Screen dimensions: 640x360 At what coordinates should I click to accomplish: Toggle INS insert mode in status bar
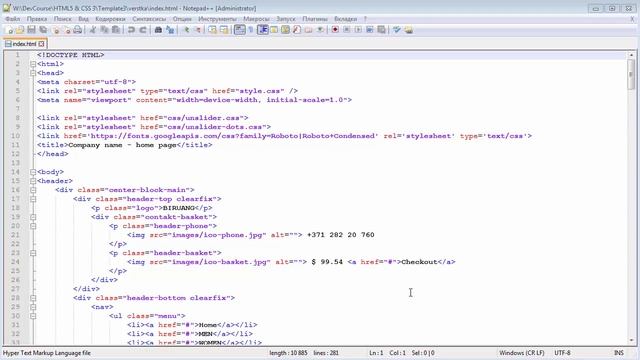(619, 353)
